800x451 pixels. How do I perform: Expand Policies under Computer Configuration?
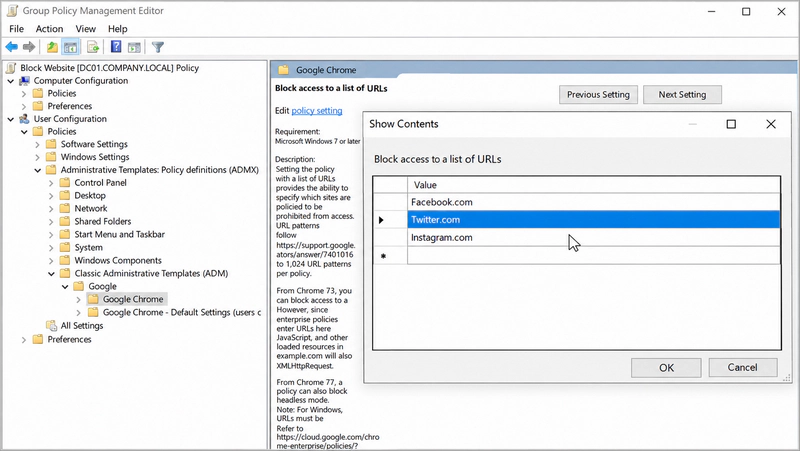coord(24,94)
